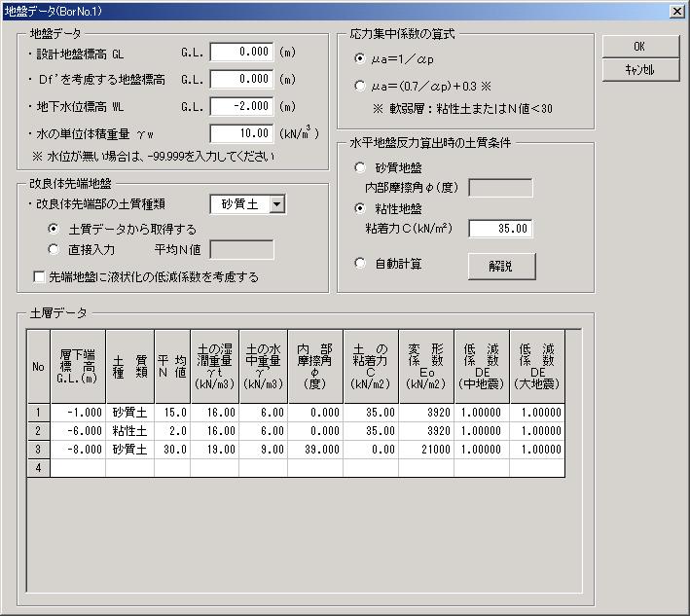
Task: Click Eo cell 3920 in row 2
Action: tap(426, 431)
